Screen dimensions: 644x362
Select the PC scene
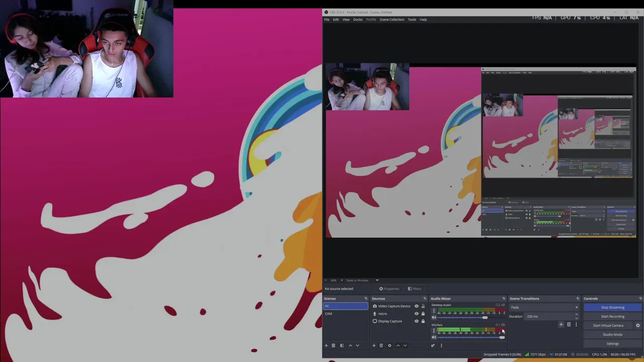[x=345, y=306]
